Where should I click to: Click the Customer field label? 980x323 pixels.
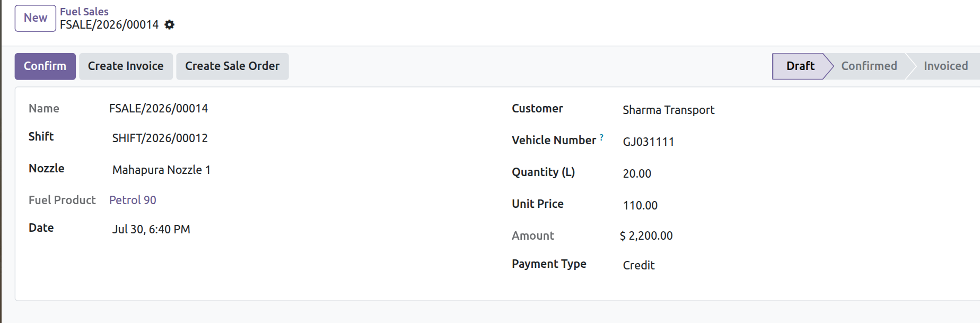(x=537, y=108)
